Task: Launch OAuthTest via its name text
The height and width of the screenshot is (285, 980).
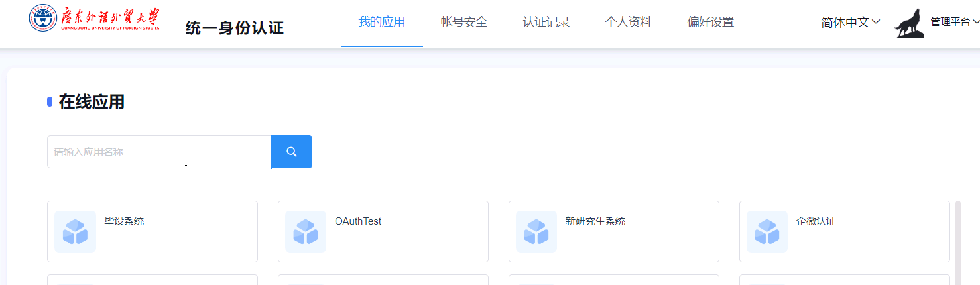Action: [358, 221]
